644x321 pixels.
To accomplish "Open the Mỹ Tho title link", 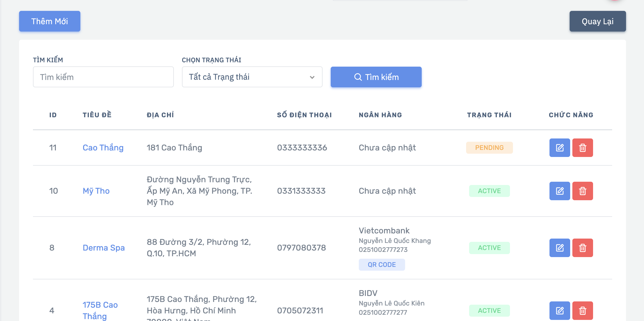I will pyautogui.click(x=96, y=191).
